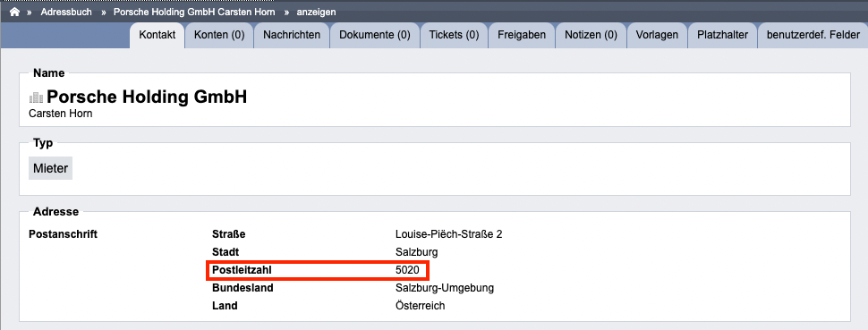
Task: Open the Porsche Holding GmbH Carsten Horn breadcrumb
Action: (x=194, y=12)
